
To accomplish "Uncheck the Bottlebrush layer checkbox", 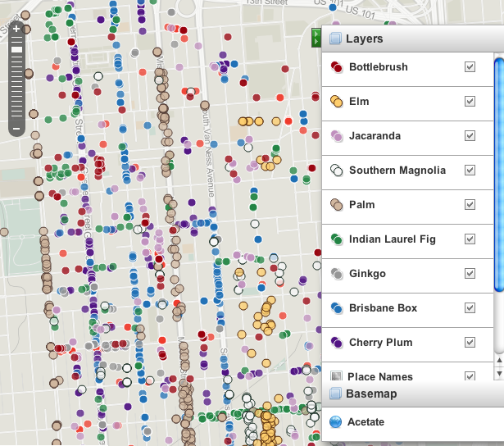I will click(x=470, y=67).
